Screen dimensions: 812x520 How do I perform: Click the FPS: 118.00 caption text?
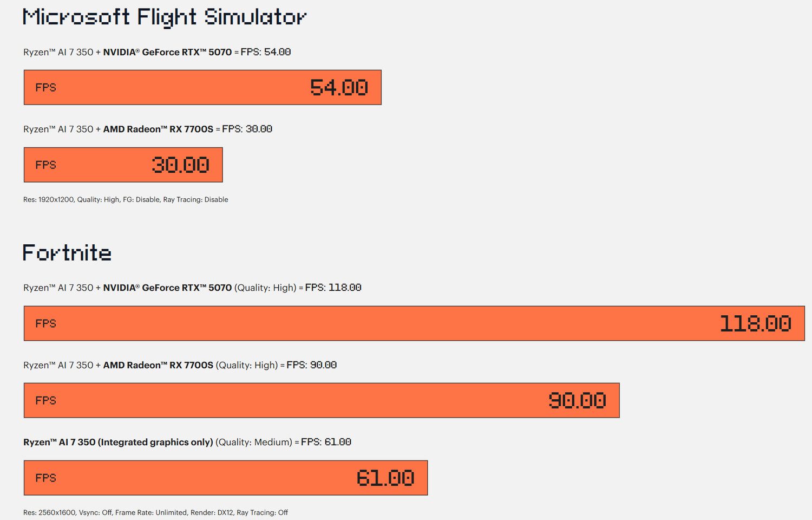tap(333, 288)
